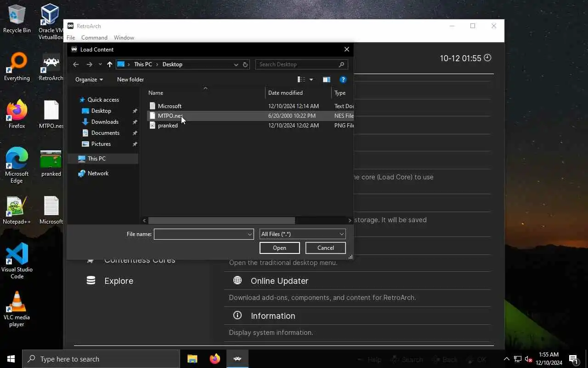Open the All Files type dropdown

tap(302, 234)
